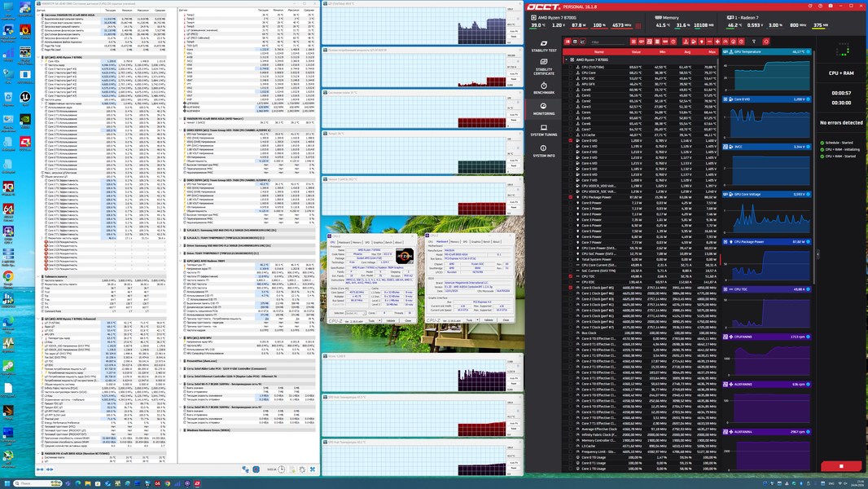Switch to SPD tab in left CPU-Z
Screen dimensions: 868x489
coord(367,243)
